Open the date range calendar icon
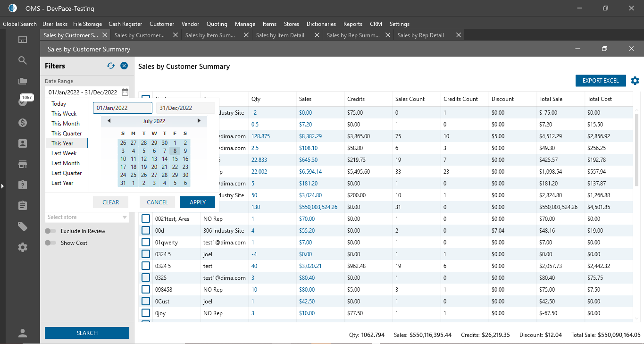This screenshot has height=344, width=644. (125, 92)
